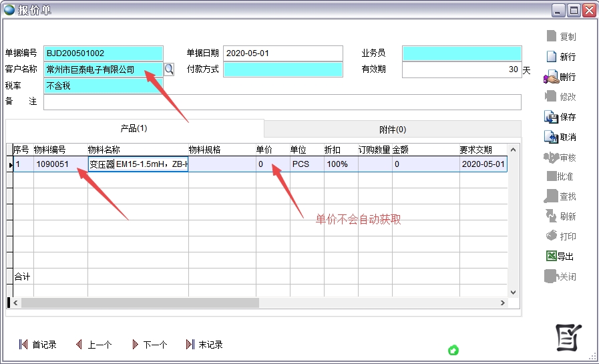Click the 备注 remarks input field
Viewport: 599px width, 364px height.
coord(282,102)
